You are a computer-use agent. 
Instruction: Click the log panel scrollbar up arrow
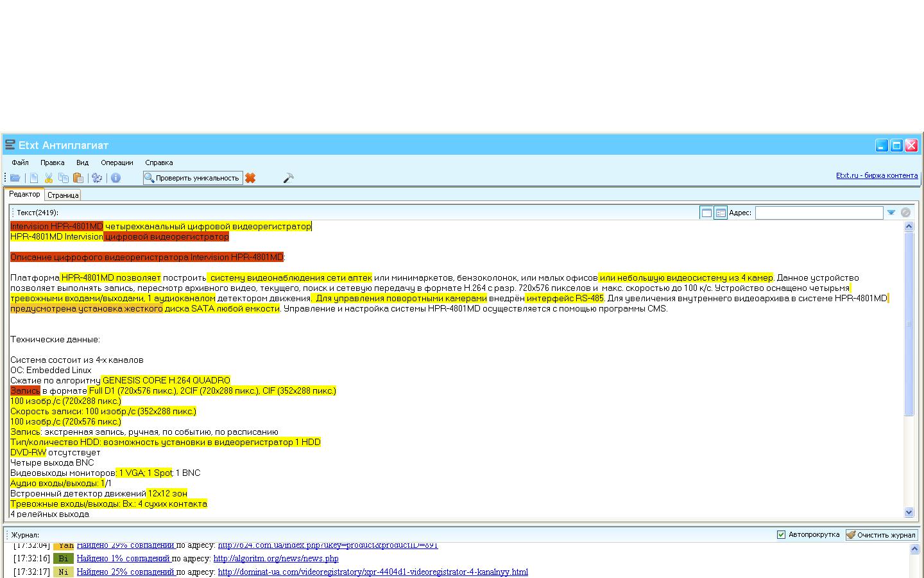915,549
